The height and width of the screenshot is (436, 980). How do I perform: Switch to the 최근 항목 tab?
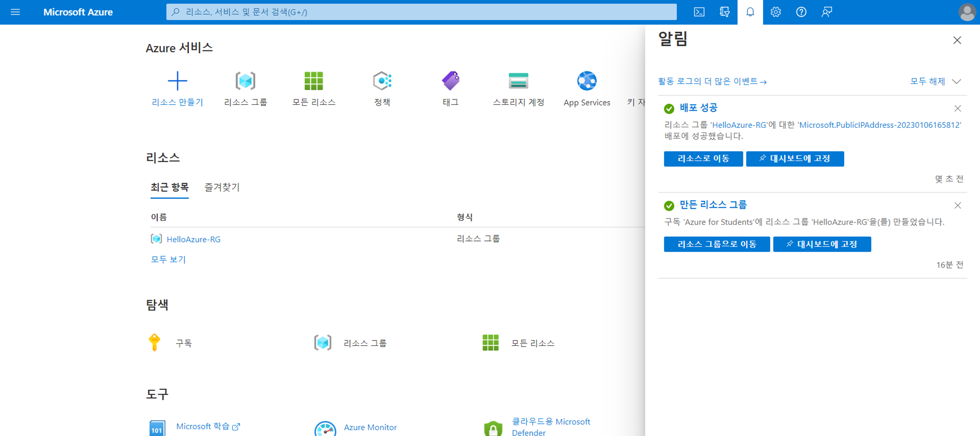[x=170, y=187]
